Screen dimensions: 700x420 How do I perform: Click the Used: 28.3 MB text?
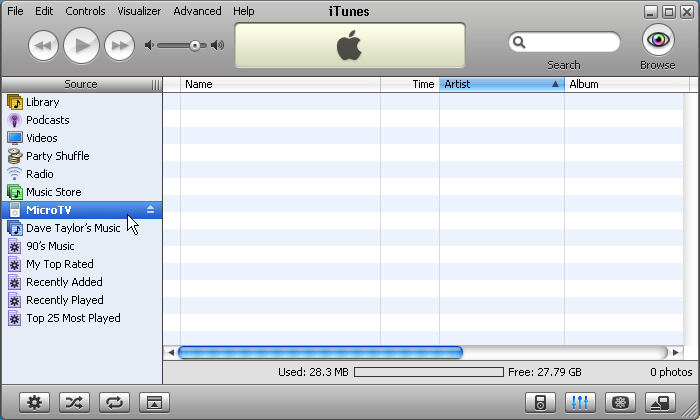point(313,372)
